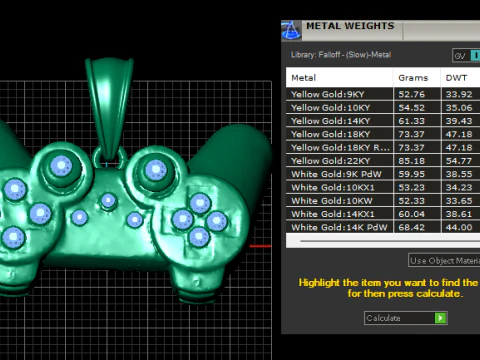Select the Yellow Gold:18KY row
The height and width of the screenshot is (360, 480).
(383, 134)
